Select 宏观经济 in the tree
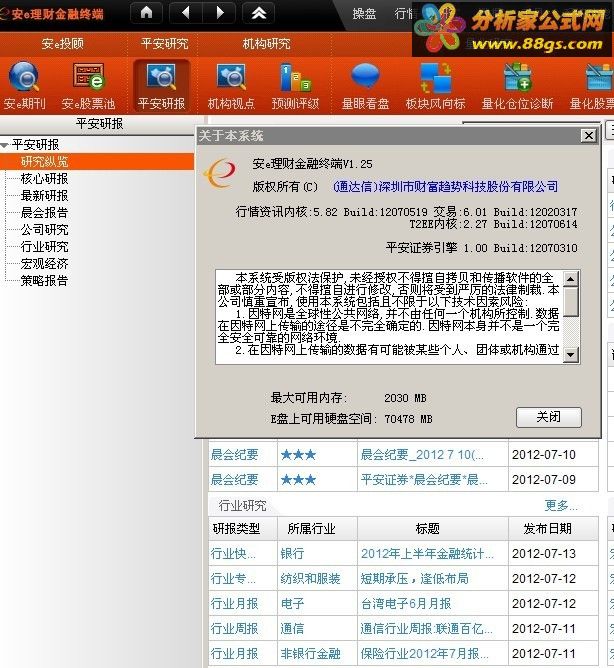 pos(44,264)
